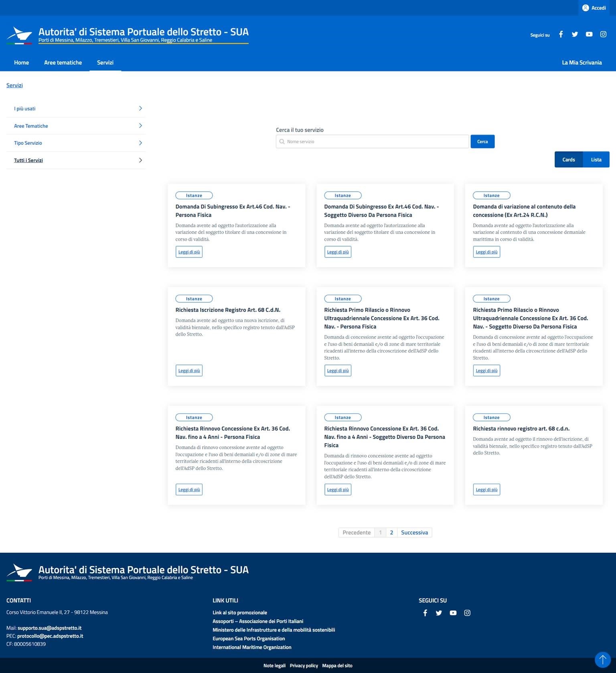Go to the Home navigation tab
The height and width of the screenshot is (673, 616).
pyautogui.click(x=21, y=63)
